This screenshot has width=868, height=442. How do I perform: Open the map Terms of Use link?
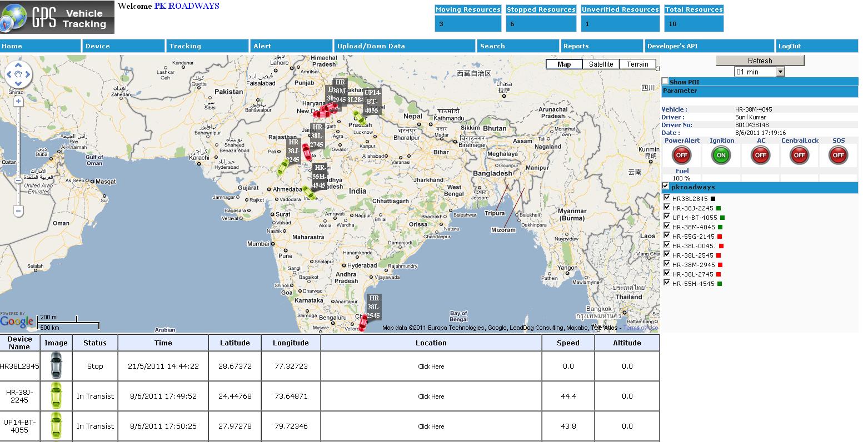640,328
